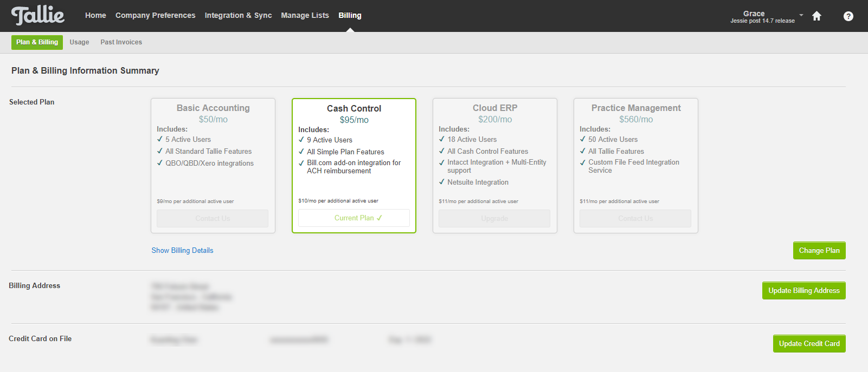Click 'All Cash Control Features' line
The width and height of the screenshot is (868, 372).
tap(487, 152)
